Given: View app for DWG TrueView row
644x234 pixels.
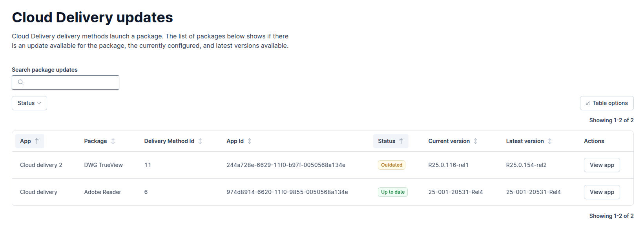Looking at the screenshot, I should tap(602, 165).
